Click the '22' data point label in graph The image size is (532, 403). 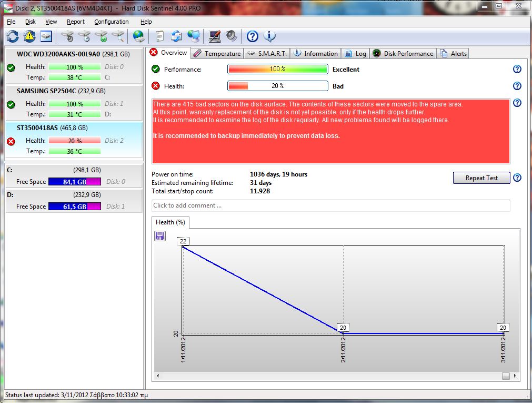pos(183,241)
